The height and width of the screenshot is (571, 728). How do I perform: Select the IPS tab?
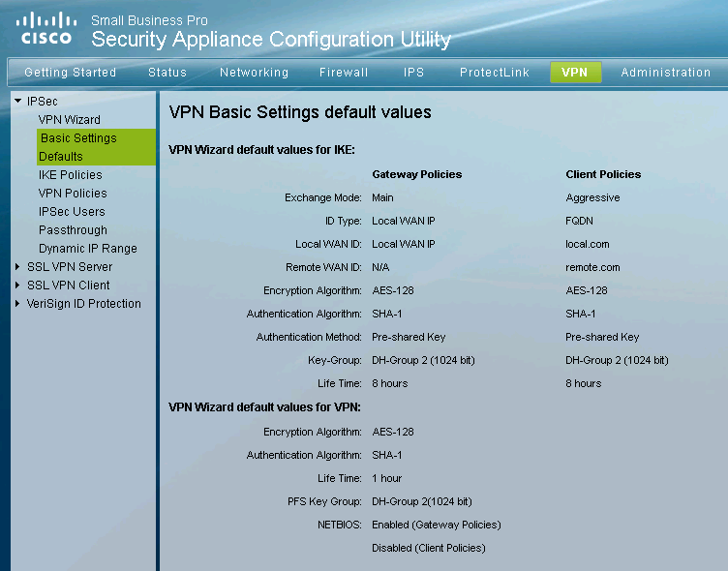click(x=413, y=73)
